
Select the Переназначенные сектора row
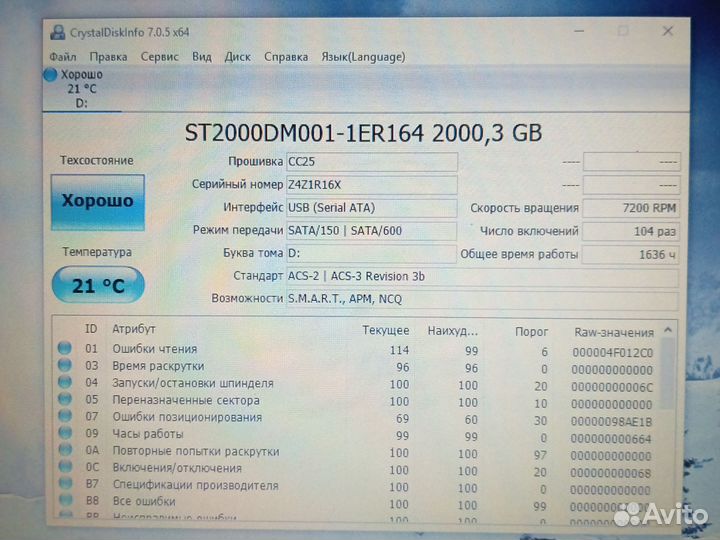(x=358, y=401)
